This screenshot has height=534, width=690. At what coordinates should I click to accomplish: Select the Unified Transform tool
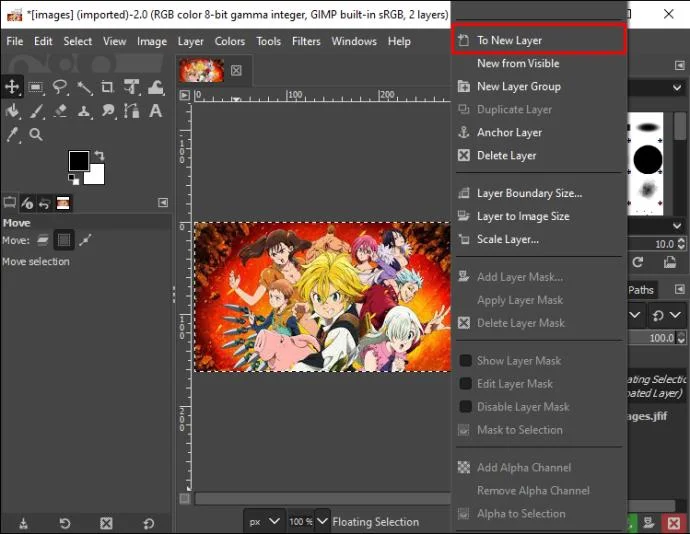(131, 87)
